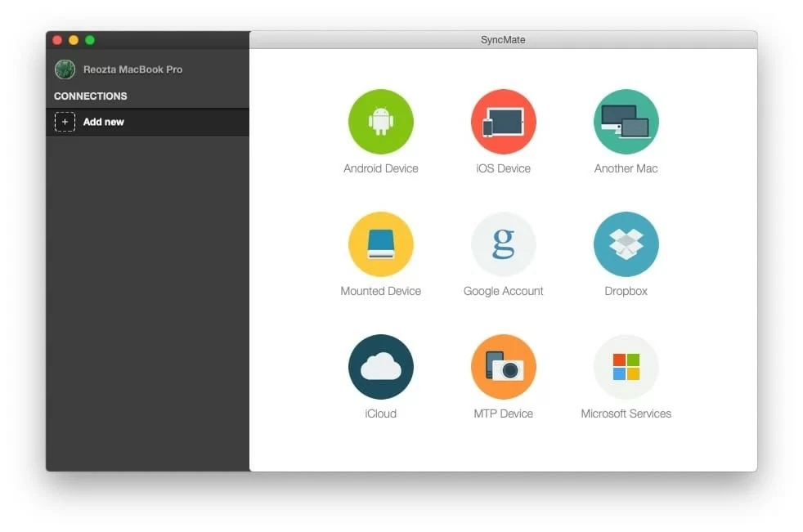Click the Google Account label
The height and width of the screenshot is (532, 803).
point(504,291)
